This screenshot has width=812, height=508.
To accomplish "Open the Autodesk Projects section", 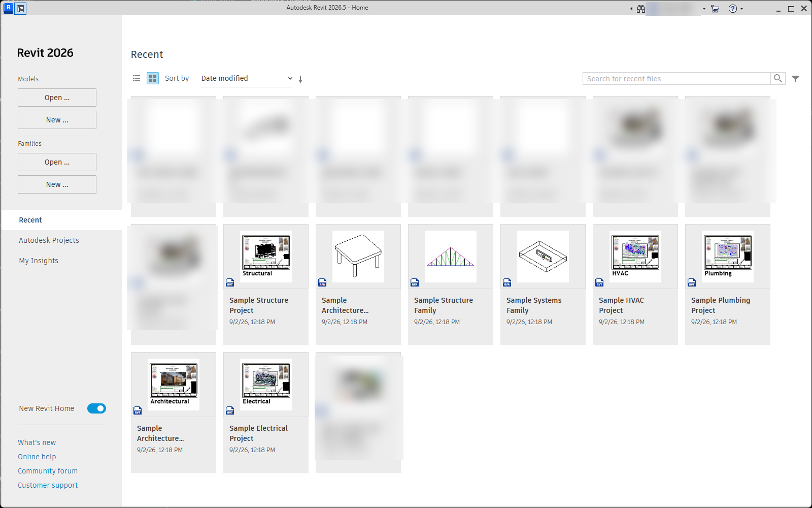I will pos(49,240).
